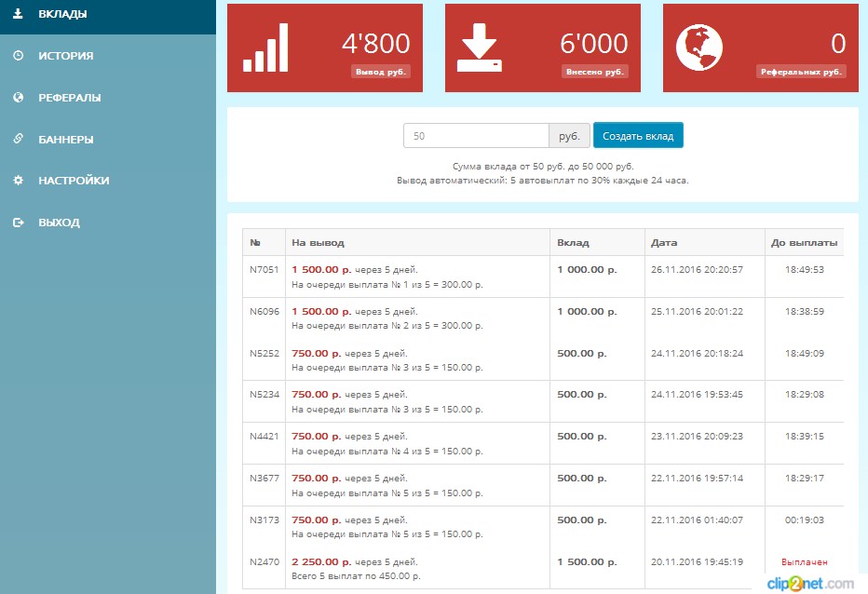Click the Сумма вклада limits note

pyautogui.click(x=543, y=166)
